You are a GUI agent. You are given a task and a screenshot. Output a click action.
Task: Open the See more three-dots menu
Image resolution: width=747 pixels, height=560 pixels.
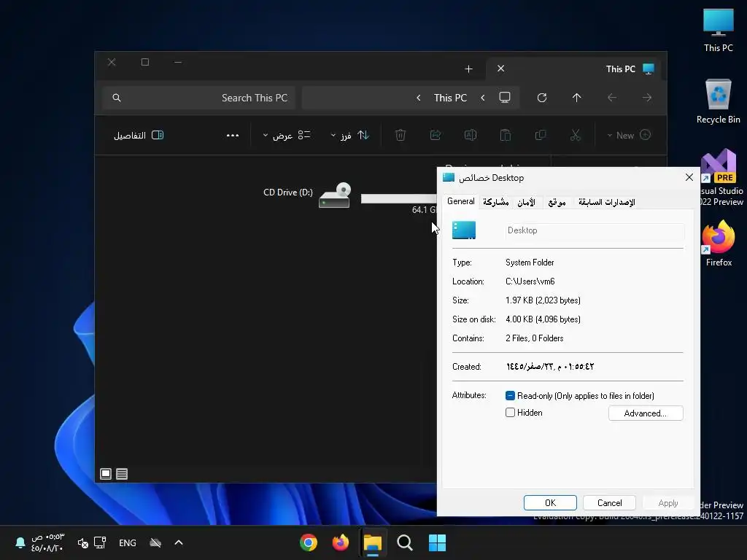coord(233,135)
